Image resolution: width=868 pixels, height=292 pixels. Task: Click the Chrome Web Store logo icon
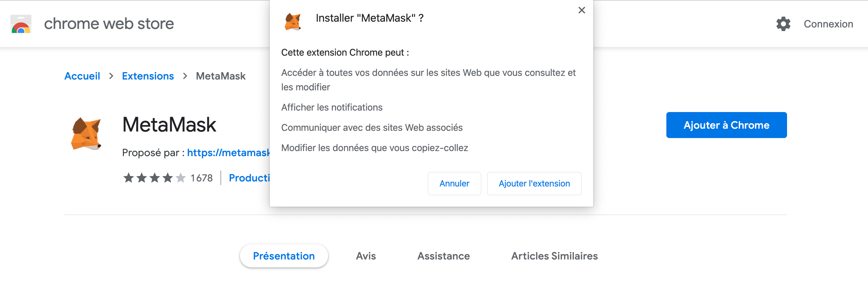[x=21, y=24]
